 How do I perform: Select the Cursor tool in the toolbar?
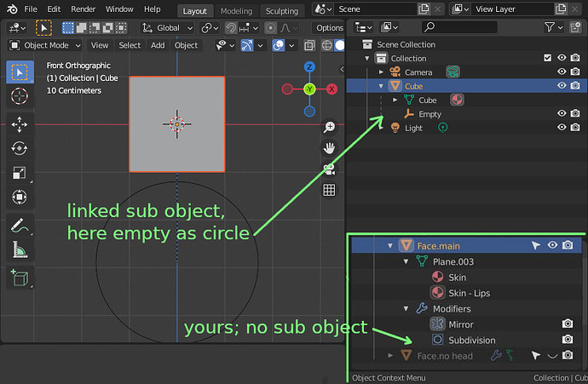tap(20, 96)
